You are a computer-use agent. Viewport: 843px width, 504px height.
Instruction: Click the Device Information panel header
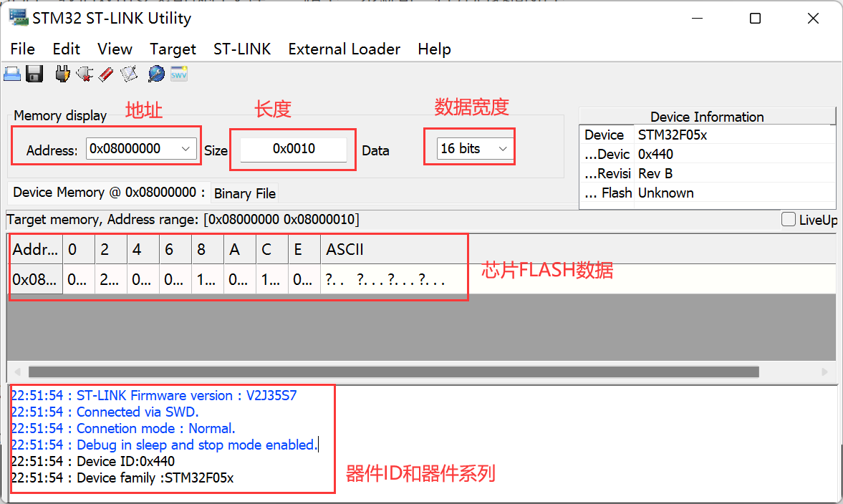pyautogui.click(x=706, y=117)
